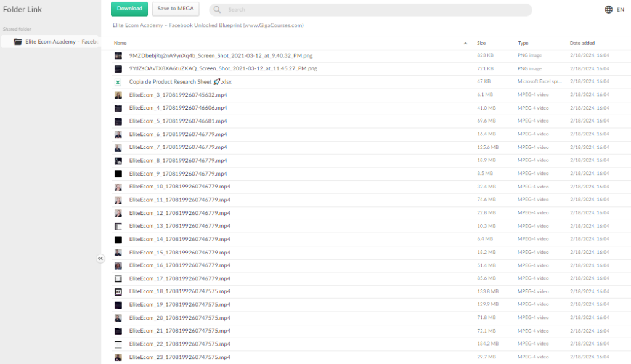Click thumbnail icon of EliteEcom_23 video

[x=118, y=357]
